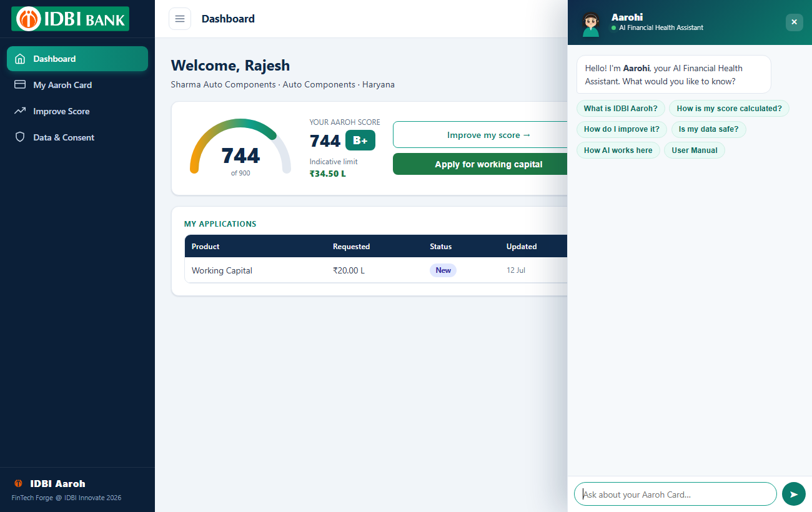Click the '₹34.50 L' indicative limit value

pos(327,174)
